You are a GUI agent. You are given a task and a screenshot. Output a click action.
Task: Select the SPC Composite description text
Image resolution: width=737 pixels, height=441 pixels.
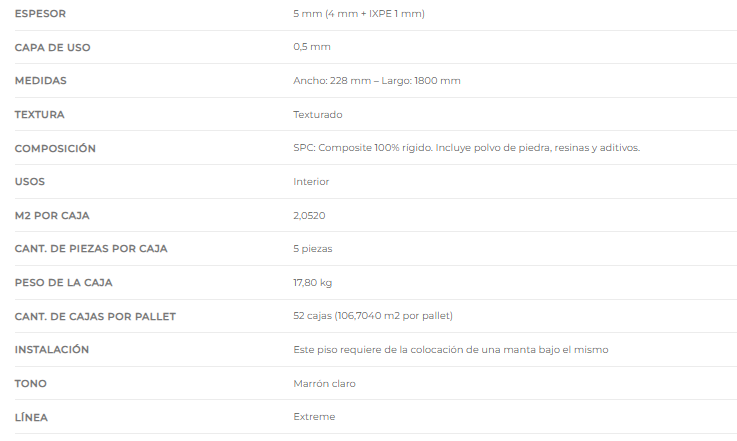[466, 148]
